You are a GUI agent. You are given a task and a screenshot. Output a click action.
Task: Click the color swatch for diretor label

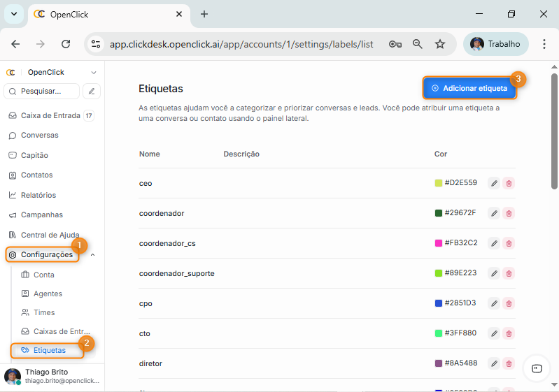439,363
